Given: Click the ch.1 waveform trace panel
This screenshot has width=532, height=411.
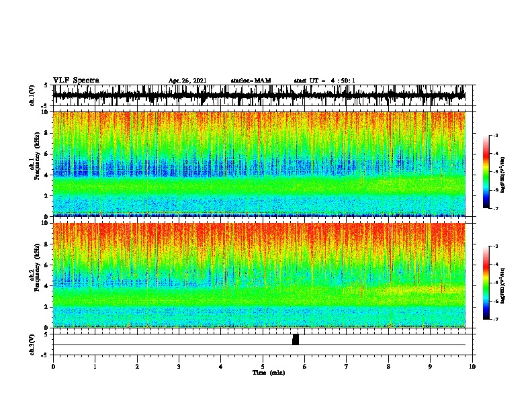Looking at the screenshot, I should (x=262, y=95).
